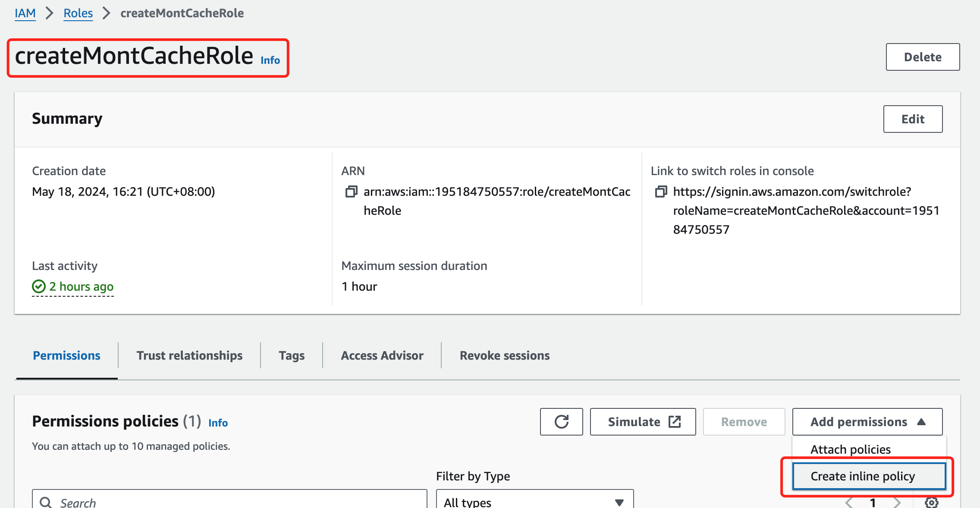Delete the createMontCacheRole role

923,57
